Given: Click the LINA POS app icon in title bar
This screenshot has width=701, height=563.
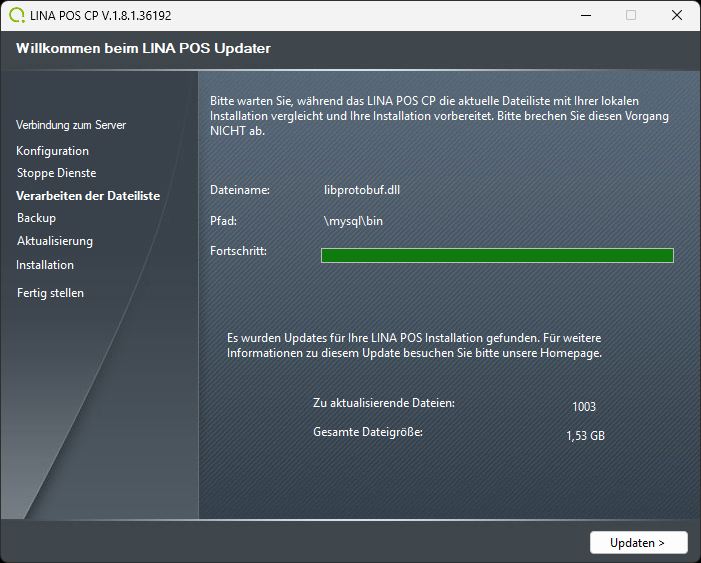Looking at the screenshot, I should 17,15.
